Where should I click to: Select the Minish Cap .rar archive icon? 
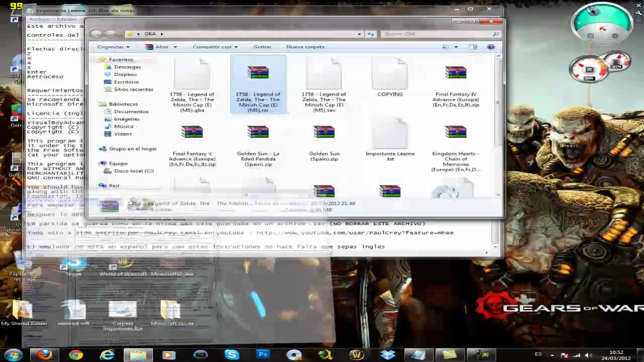coord(258,74)
